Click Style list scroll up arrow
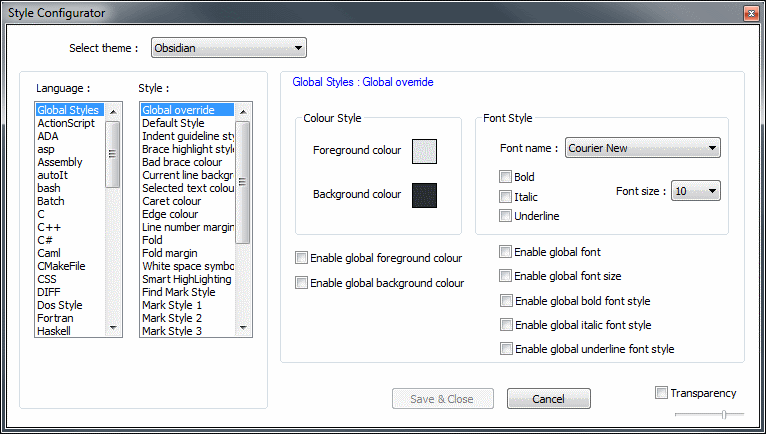Viewport: 766px width, 434px height. tap(241, 110)
